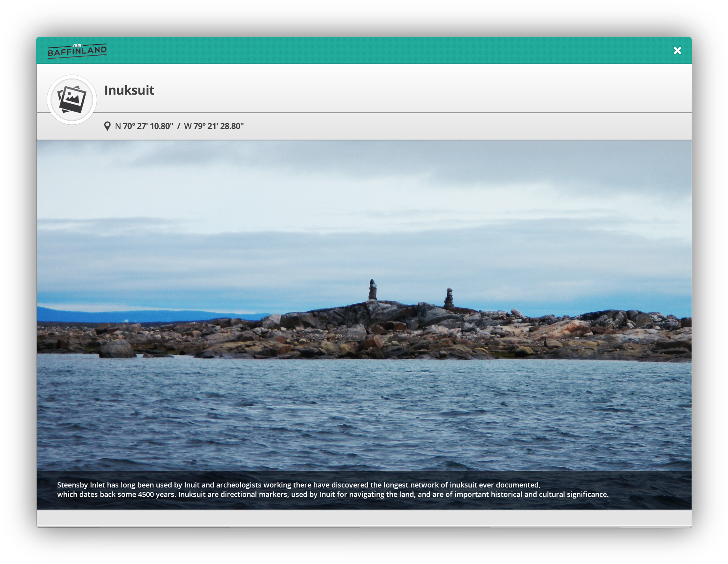Image resolution: width=728 pixels, height=564 pixels.
Task: Click the slash separator between the coordinates
Action: click(179, 126)
